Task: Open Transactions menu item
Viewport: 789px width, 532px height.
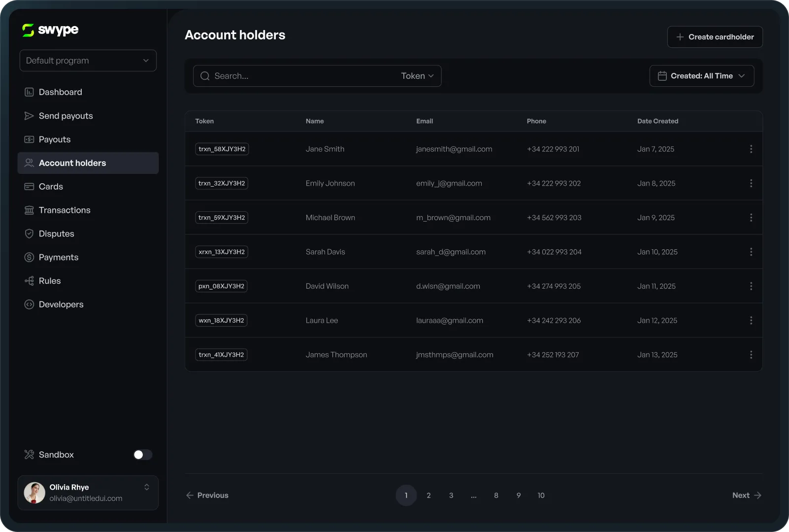Action: tap(65, 210)
